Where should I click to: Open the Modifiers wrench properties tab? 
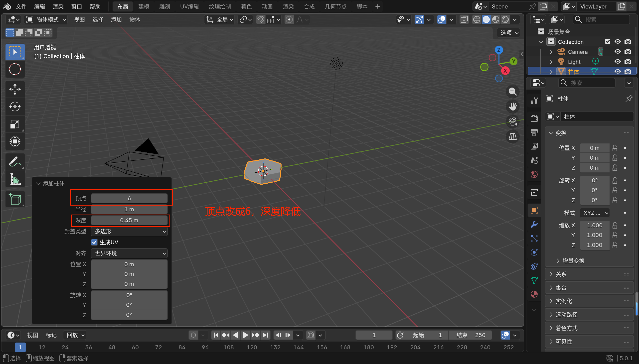(x=534, y=224)
